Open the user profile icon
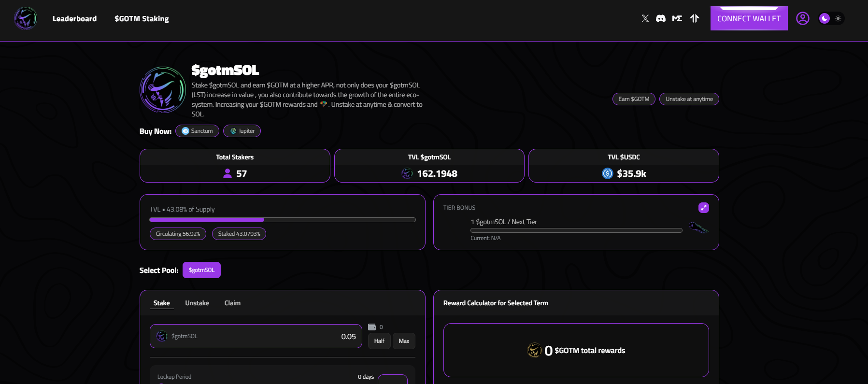This screenshot has width=868, height=384. pos(802,18)
